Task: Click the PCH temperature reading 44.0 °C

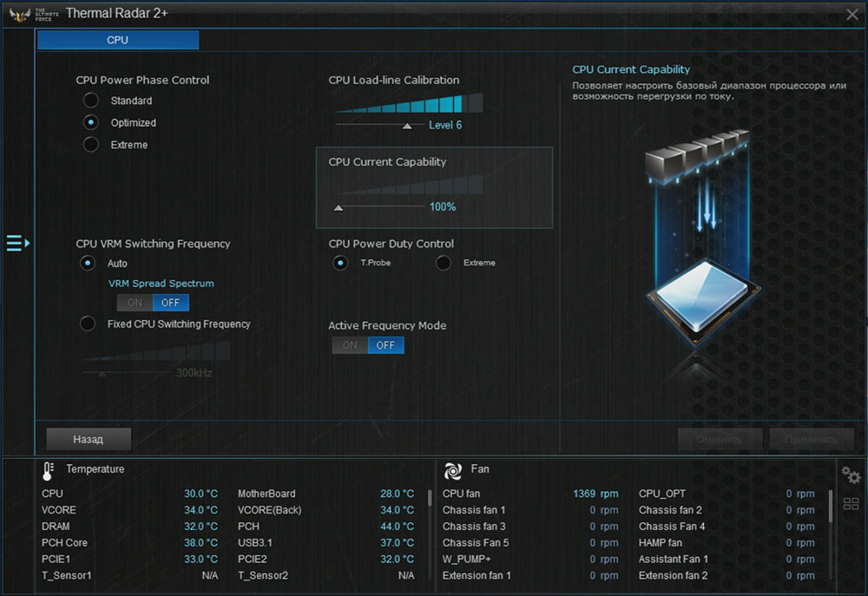Action: pos(397,527)
